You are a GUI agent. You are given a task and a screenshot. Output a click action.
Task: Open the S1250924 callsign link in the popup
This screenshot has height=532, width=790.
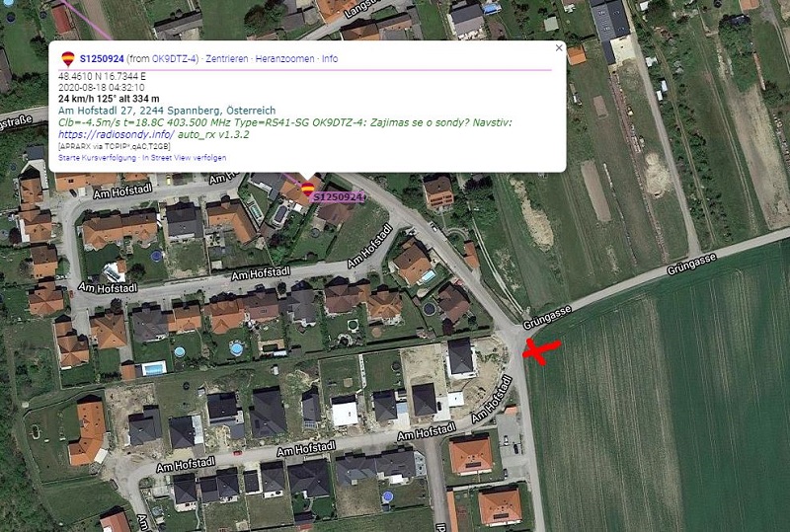click(102, 58)
